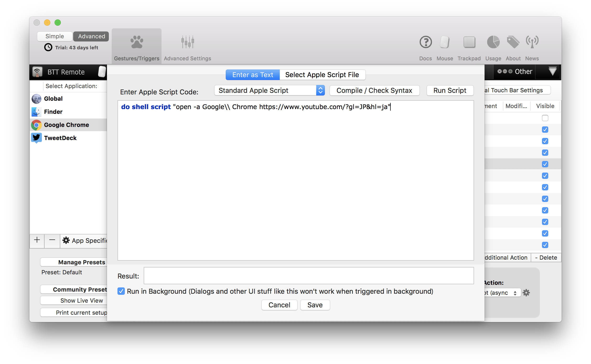The height and width of the screenshot is (364, 591).
Task: Open the About tag icon
Action: coord(513,42)
